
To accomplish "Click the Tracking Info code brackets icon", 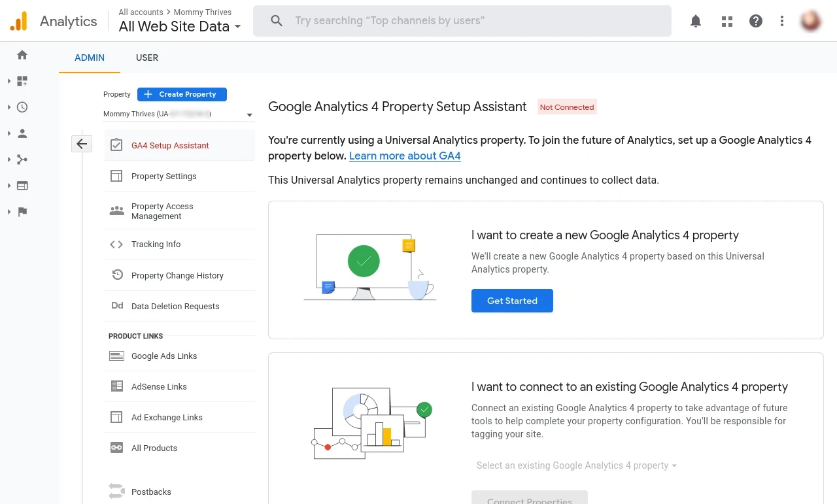I will click(x=116, y=244).
